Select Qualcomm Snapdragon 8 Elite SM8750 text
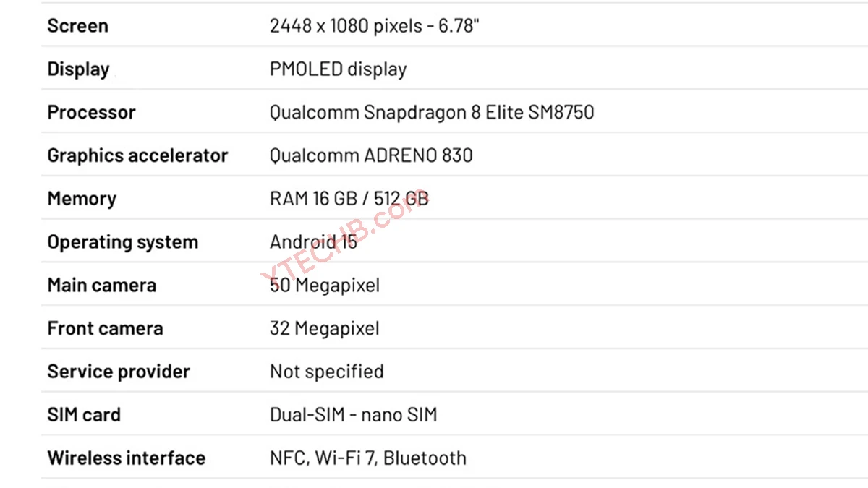This screenshot has height=488, width=868. pos(432,113)
